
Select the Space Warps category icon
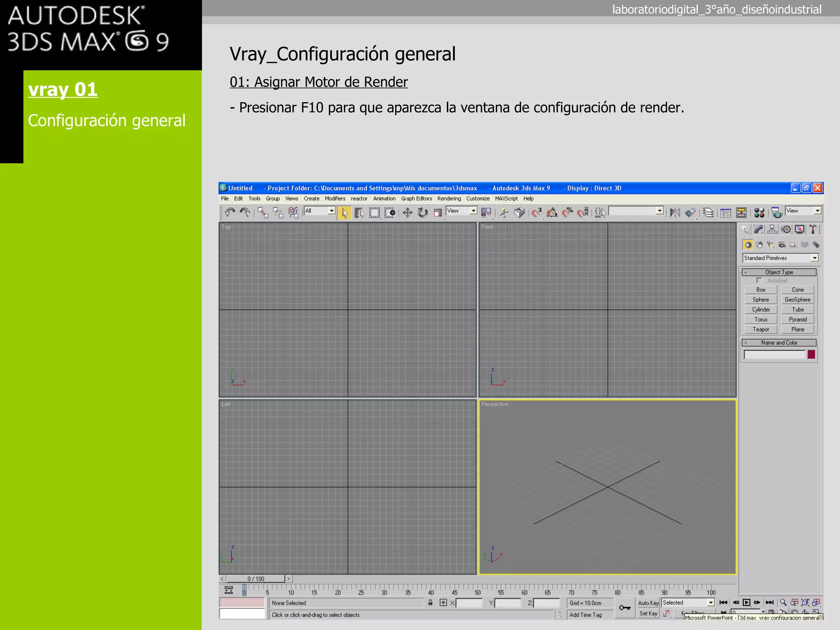(x=805, y=245)
